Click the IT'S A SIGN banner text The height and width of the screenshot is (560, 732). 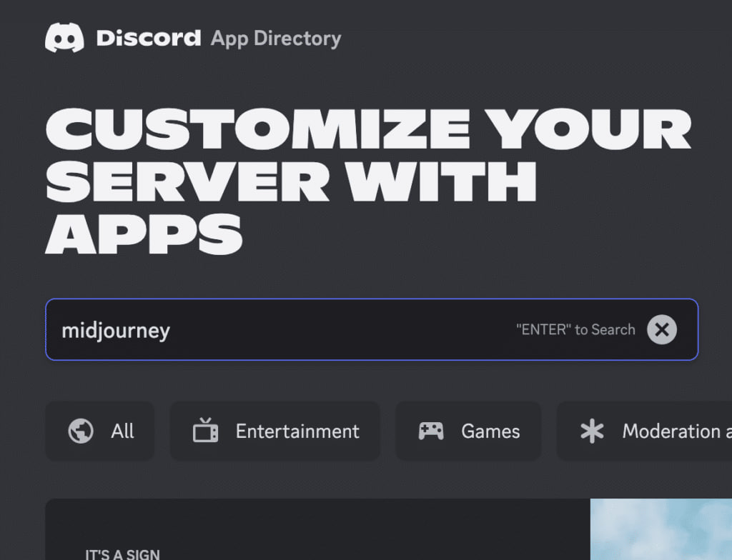click(x=122, y=554)
